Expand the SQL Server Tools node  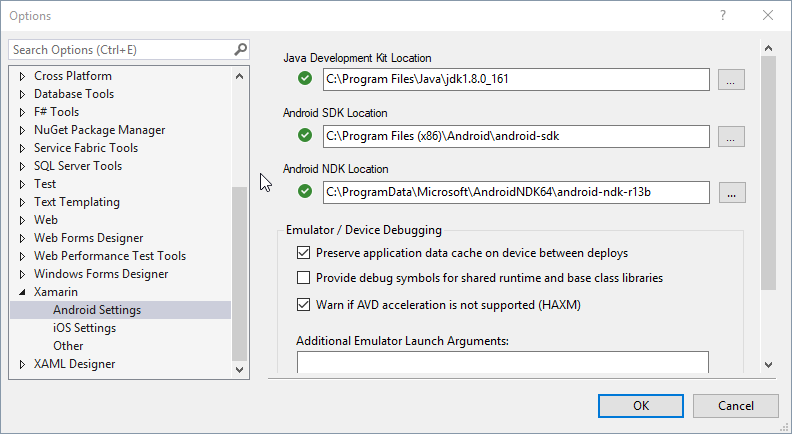tap(22, 166)
